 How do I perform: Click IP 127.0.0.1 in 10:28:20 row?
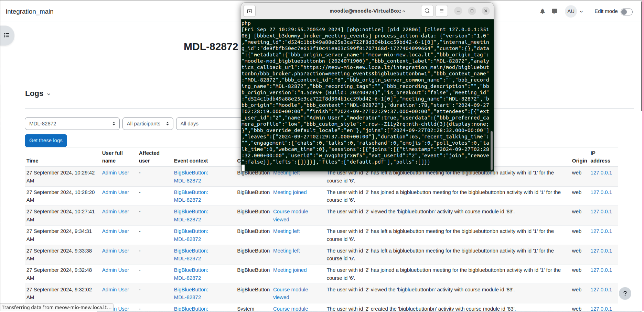click(601, 192)
